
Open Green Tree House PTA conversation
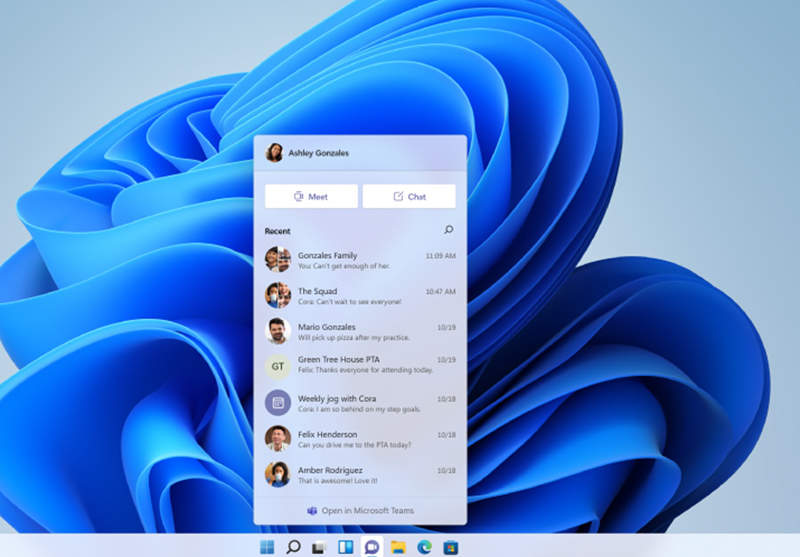(x=360, y=366)
